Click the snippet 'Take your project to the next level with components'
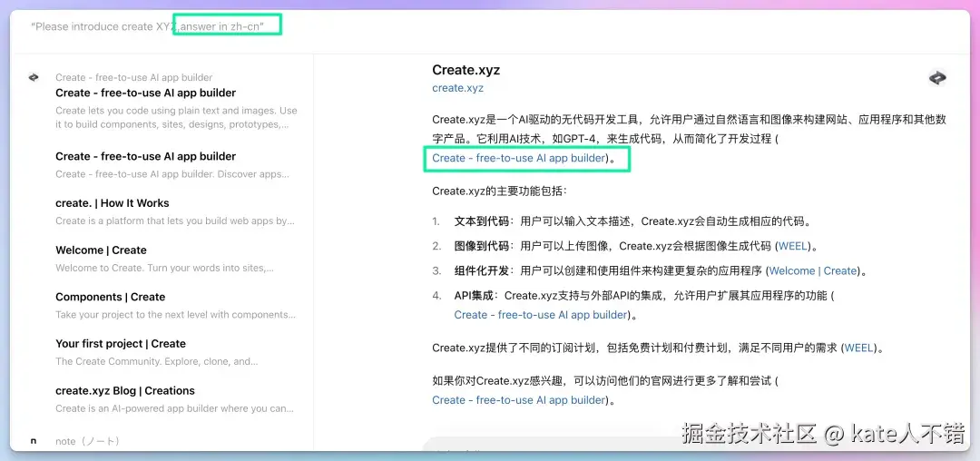This screenshot has height=461, width=980. click(176, 315)
